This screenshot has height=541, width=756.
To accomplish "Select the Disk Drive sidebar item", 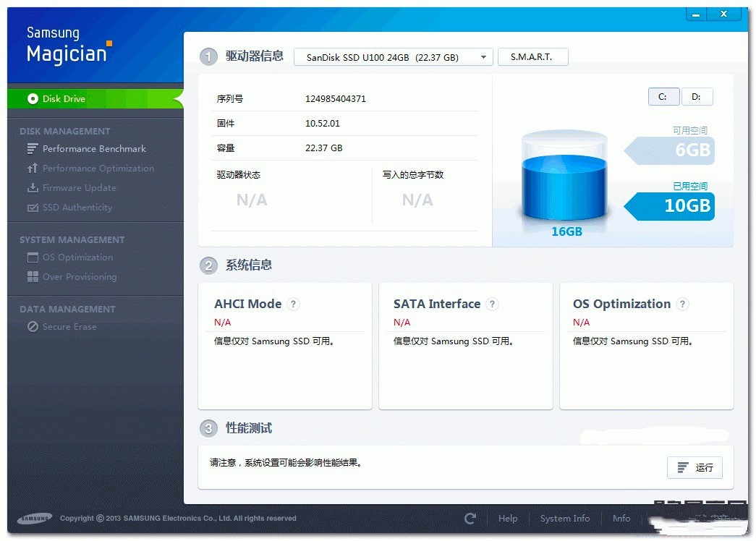I will click(x=95, y=99).
